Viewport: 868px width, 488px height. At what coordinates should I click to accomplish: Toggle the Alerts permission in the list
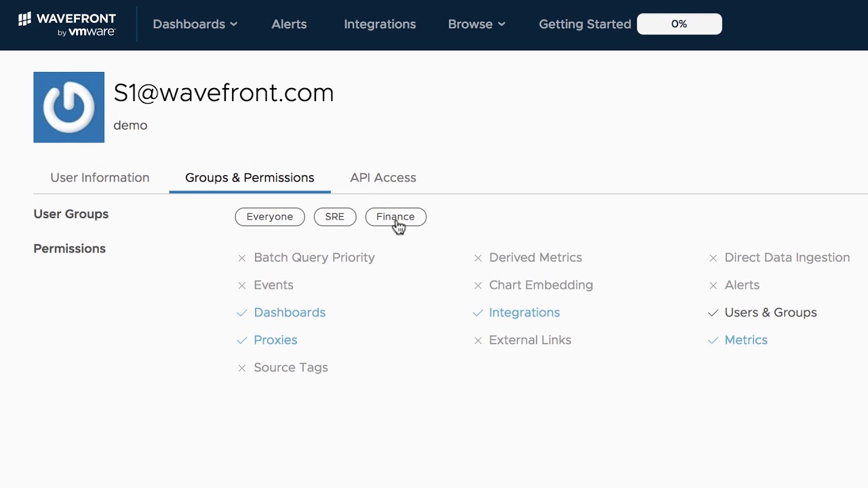(x=742, y=285)
